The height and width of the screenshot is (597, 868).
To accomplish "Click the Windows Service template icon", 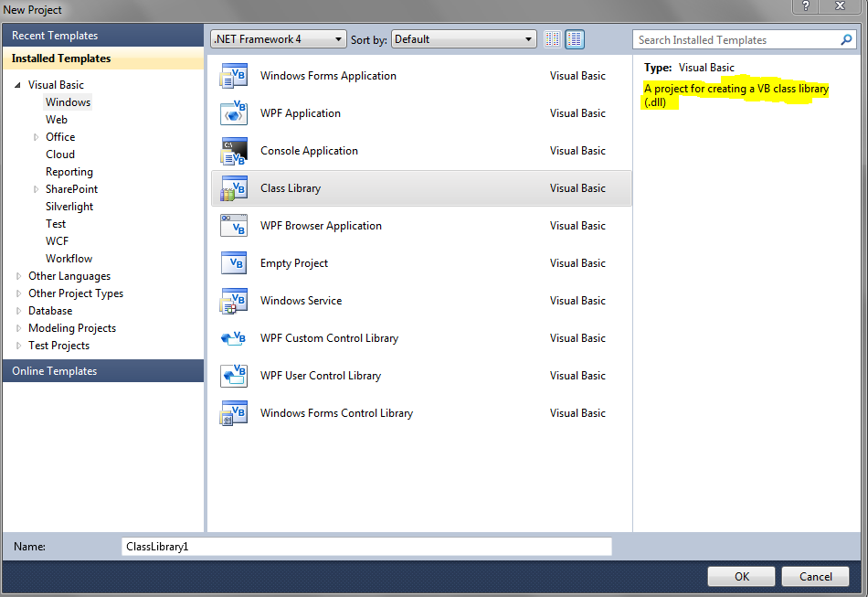I will (234, 301).
